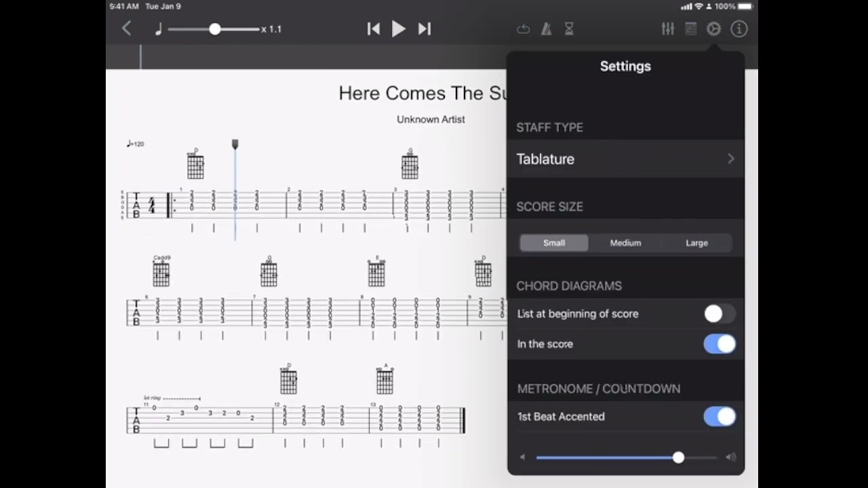
Task: Enable List at beginning of score
Action: click(x=719, y=314)
